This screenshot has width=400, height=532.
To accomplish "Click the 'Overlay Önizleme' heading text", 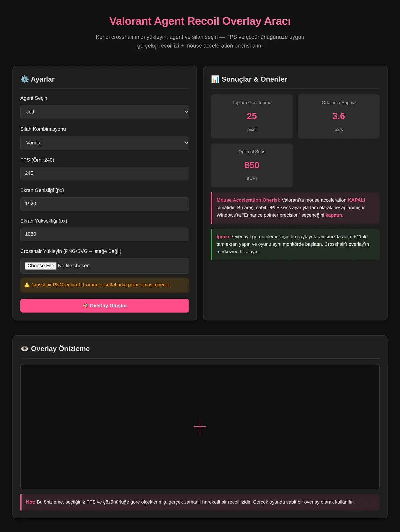I will [60, 349].
